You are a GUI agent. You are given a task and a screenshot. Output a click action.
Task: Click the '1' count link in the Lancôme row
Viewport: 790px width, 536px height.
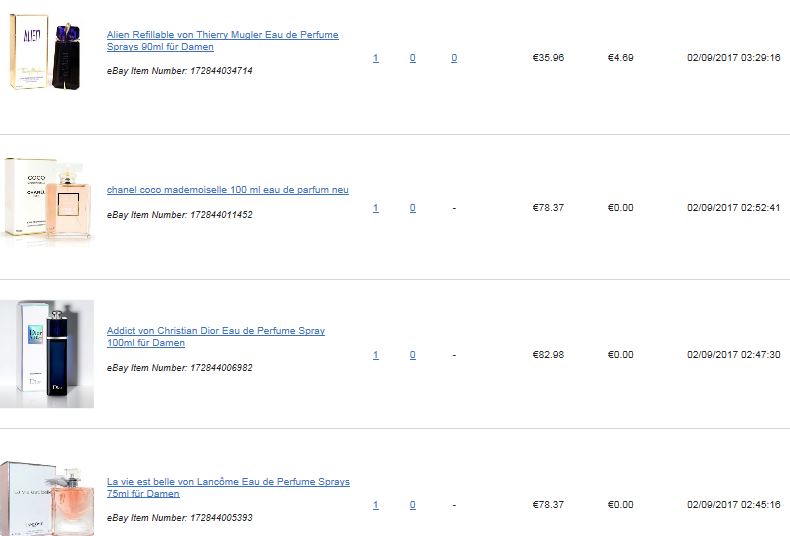tap(375, 505)
